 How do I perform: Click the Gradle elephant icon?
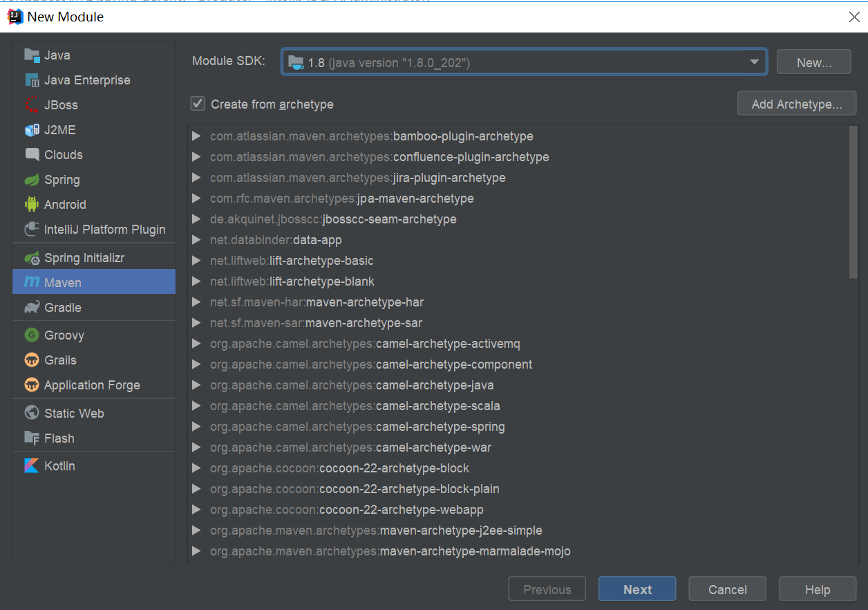pos(32,308)
